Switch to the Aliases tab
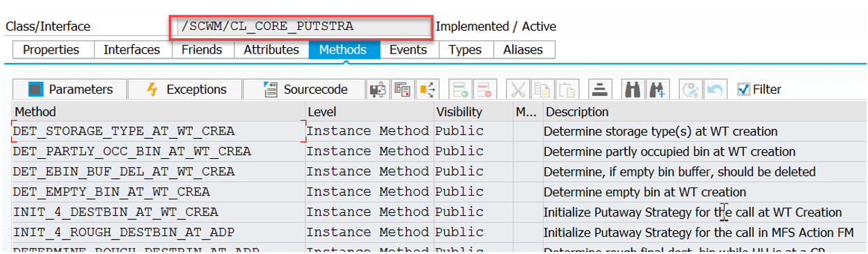This screenshot has height=254, width=868. click(x=524, y=50)
